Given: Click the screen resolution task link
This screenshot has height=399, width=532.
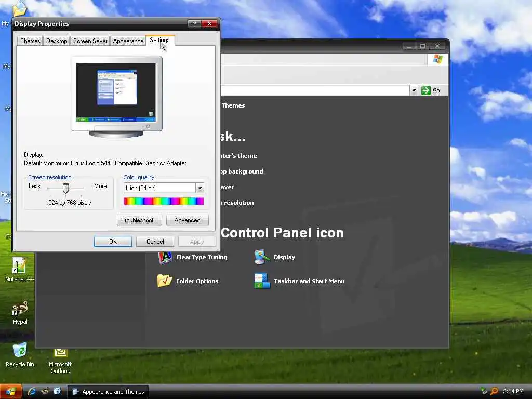Looking at the screenshot, I should click(237, 203).
